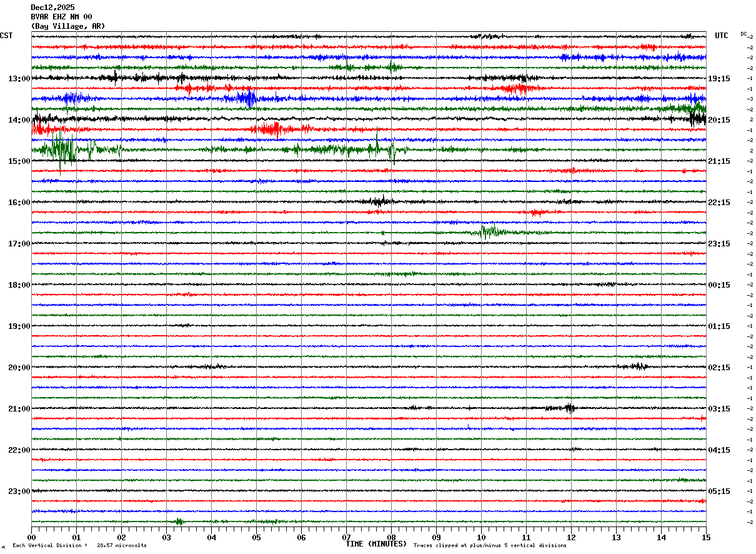The image size is (756, 554).
Task: Select the station code BVAR EHZ NM 00
Action: coord(61,17)
